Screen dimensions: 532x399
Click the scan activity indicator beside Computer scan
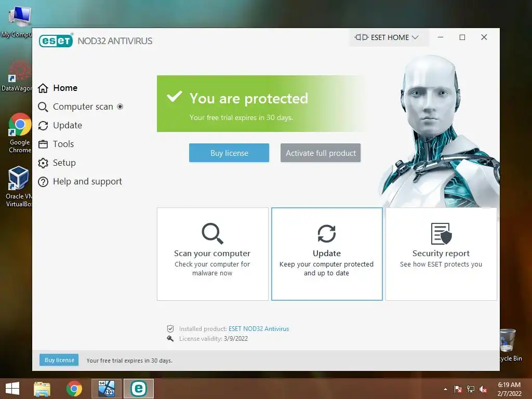(120, 107)
